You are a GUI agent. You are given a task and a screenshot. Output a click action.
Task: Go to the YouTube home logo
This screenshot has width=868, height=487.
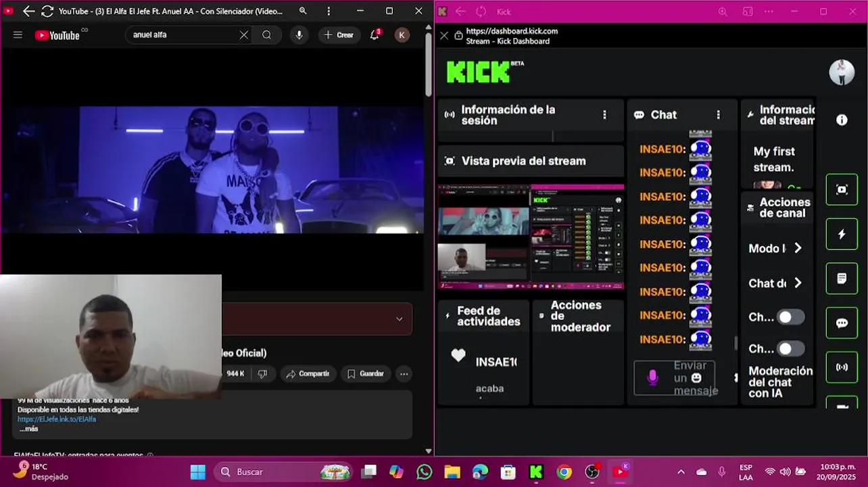coord(58,35)
